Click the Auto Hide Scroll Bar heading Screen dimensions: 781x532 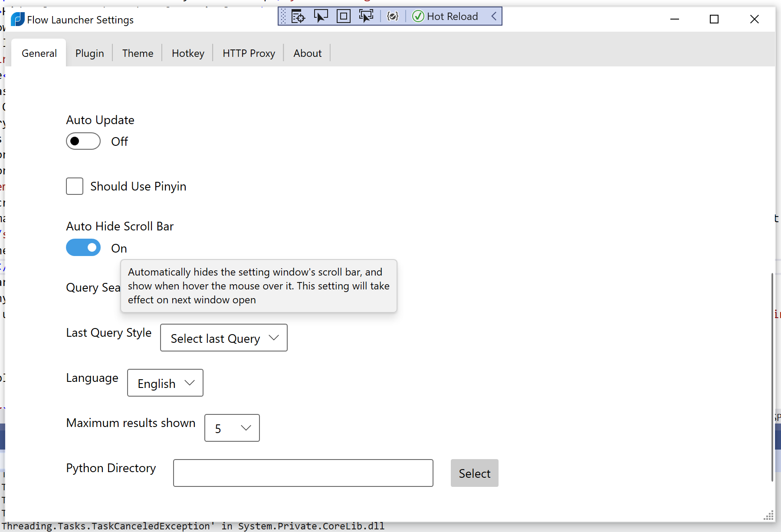click(x=120, y=226)
